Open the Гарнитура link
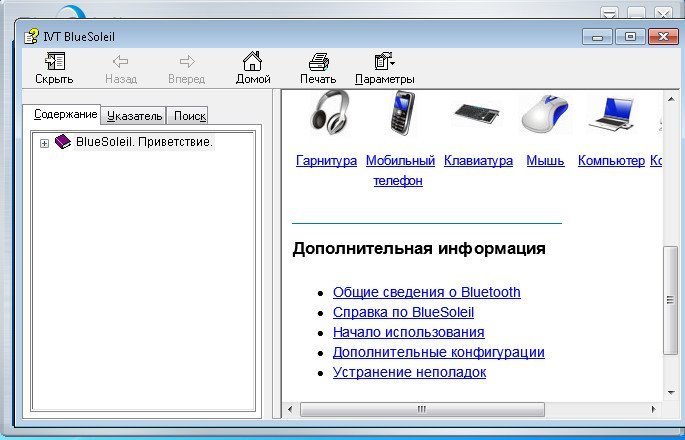The image size is (685, 440). tap(326, 160)
